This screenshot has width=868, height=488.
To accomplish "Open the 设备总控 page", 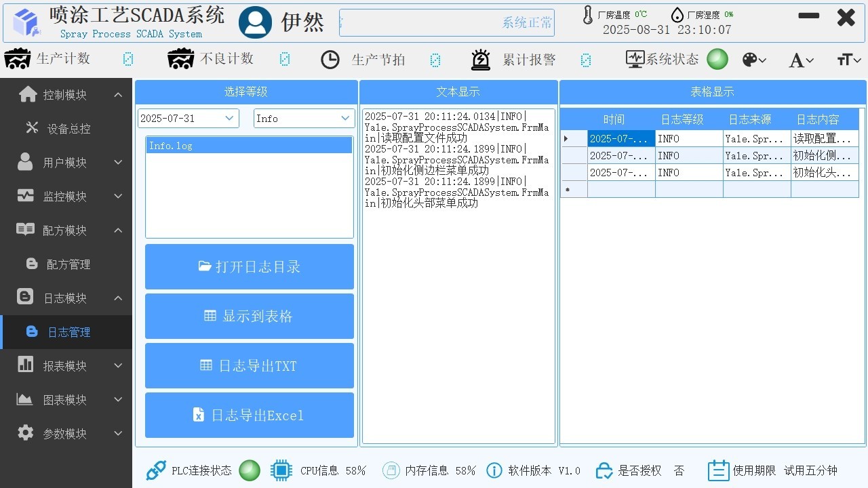I will (66, 129).
